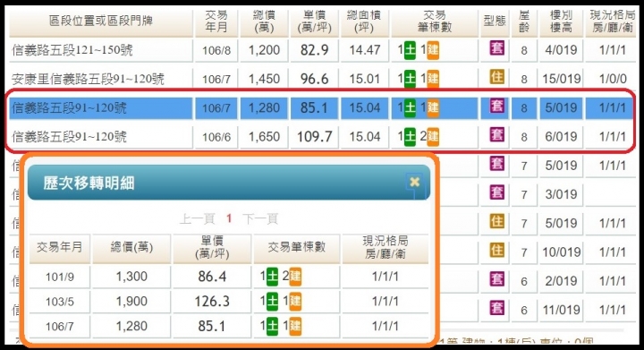Click floor 15/019 cell

561,79
